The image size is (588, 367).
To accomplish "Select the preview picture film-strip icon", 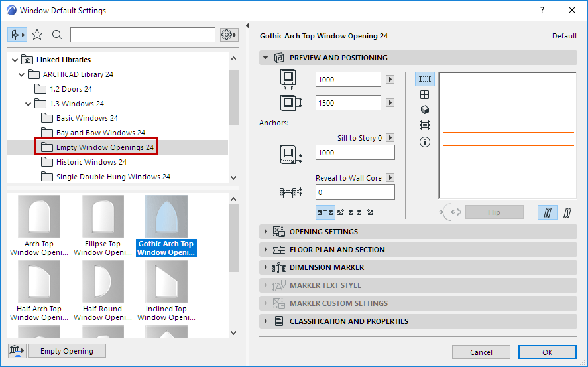I will pos(425,125).
